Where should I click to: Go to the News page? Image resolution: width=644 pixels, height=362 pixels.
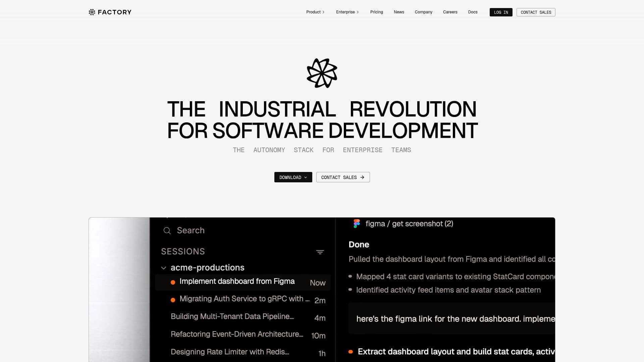click(399, 12)
